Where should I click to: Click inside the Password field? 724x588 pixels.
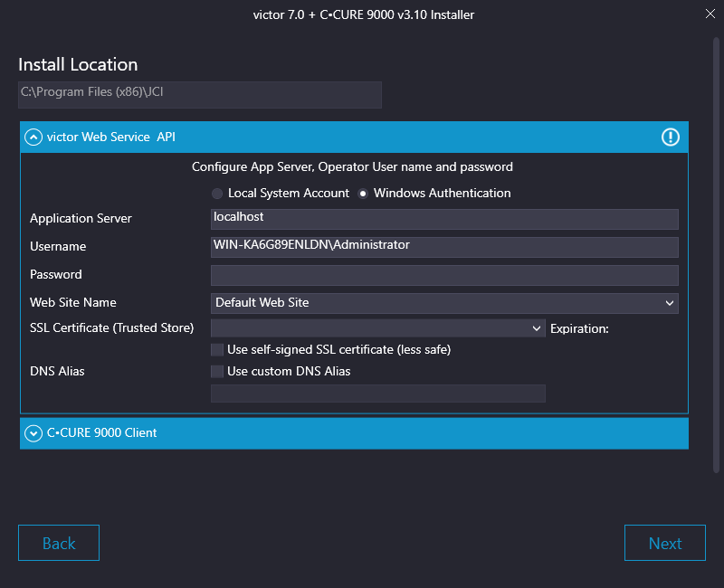pyautogui.click(x=443, y=274)
